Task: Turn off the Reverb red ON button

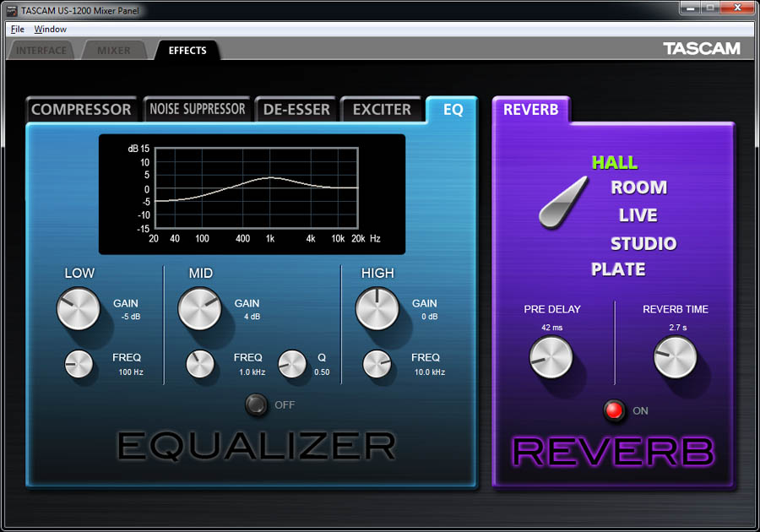Action: coord(615,411)
